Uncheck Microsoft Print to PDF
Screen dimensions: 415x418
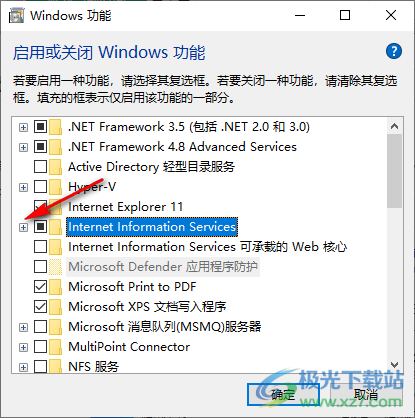40,287
